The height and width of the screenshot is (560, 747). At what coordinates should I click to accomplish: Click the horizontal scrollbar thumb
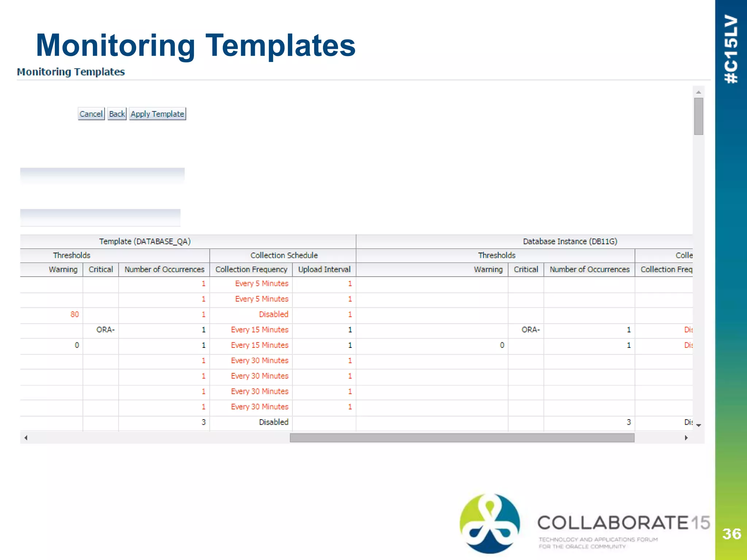point(462,437)
